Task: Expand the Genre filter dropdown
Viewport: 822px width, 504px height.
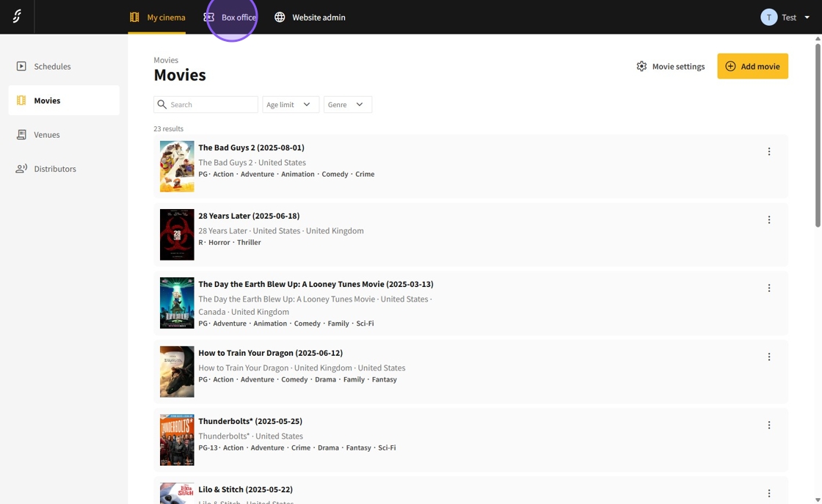Action: pos(347,105)
